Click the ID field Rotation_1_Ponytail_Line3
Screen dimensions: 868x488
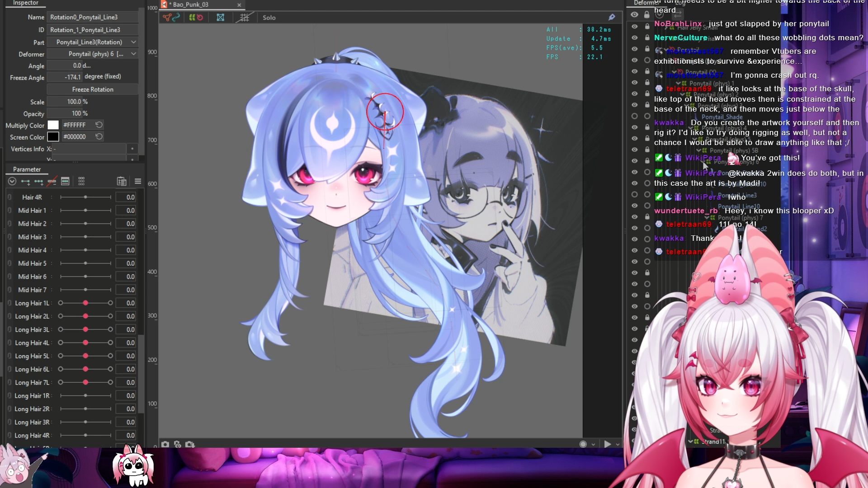[93, 30]
